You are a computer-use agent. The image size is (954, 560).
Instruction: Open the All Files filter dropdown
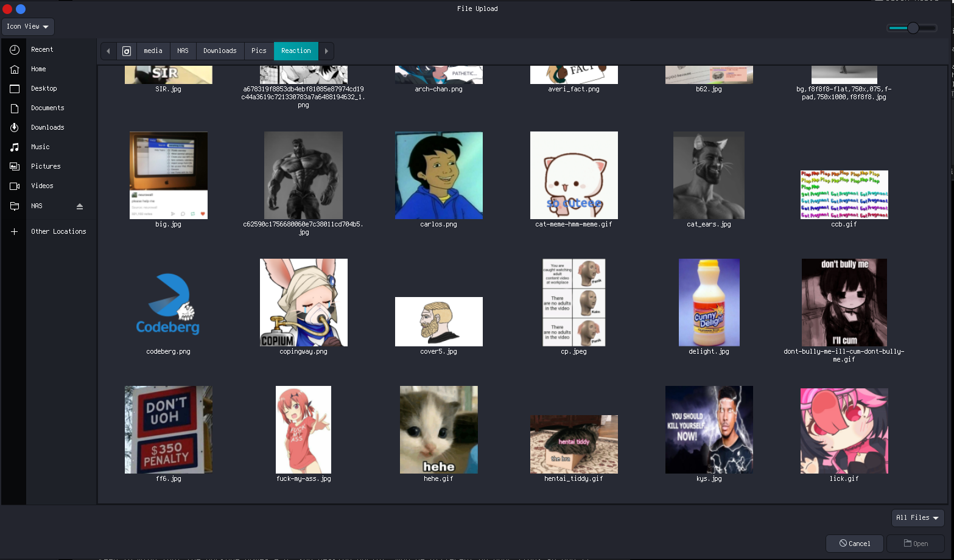coord(917,518)
